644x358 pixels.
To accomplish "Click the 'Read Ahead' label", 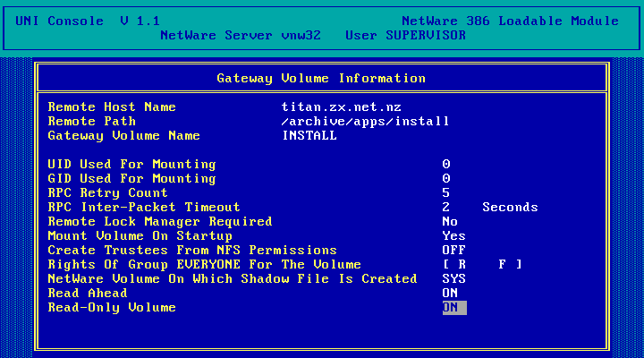I will tap(88, 293).
